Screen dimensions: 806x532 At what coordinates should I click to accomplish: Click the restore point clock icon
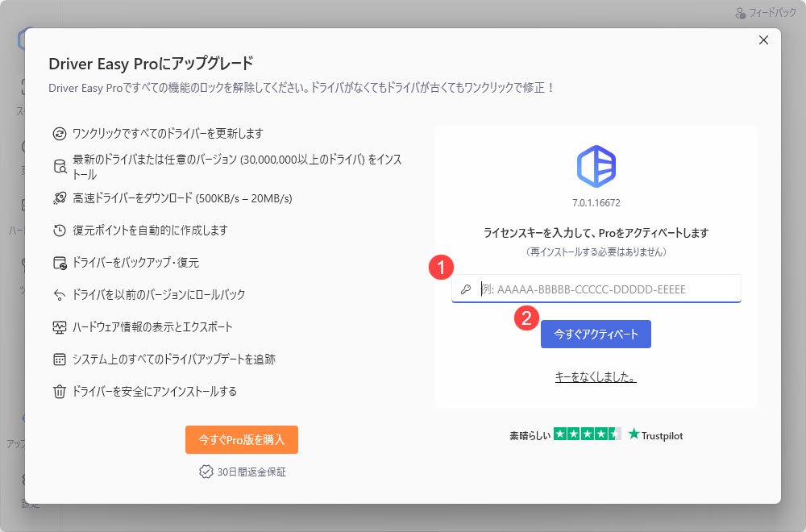60,231
